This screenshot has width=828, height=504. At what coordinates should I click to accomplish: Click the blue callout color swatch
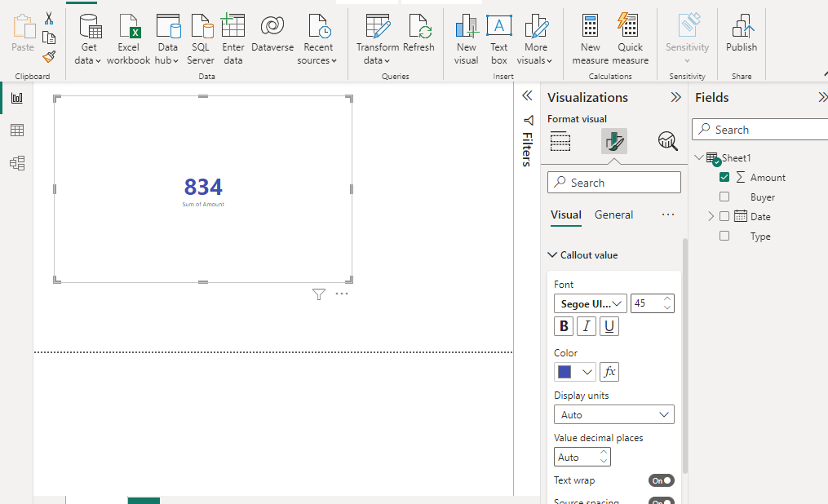coord(565,372)
